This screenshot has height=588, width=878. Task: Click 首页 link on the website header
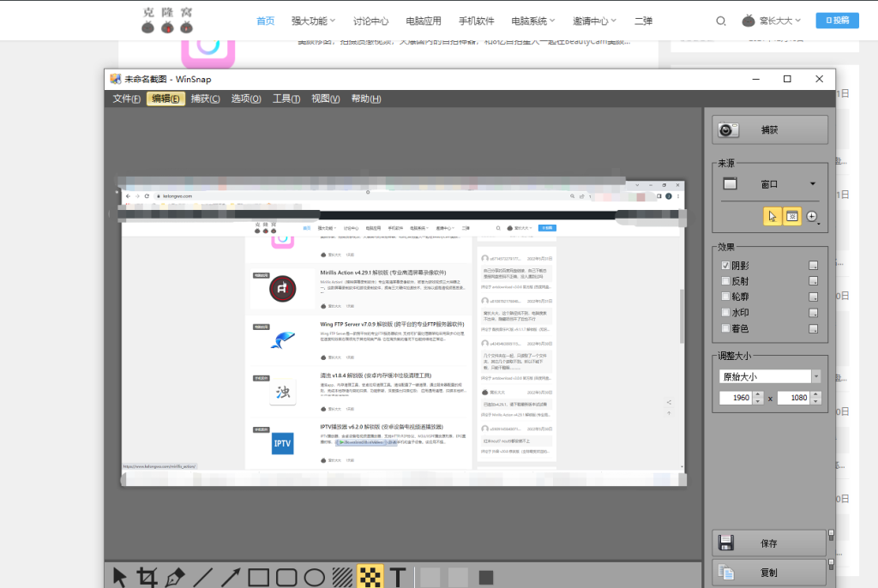click(x=266, y=21)
